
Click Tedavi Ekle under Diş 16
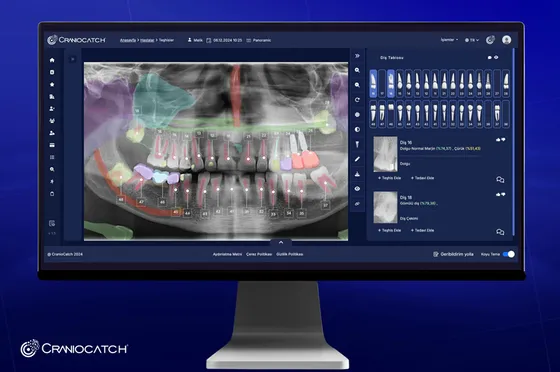click(422, 178)
